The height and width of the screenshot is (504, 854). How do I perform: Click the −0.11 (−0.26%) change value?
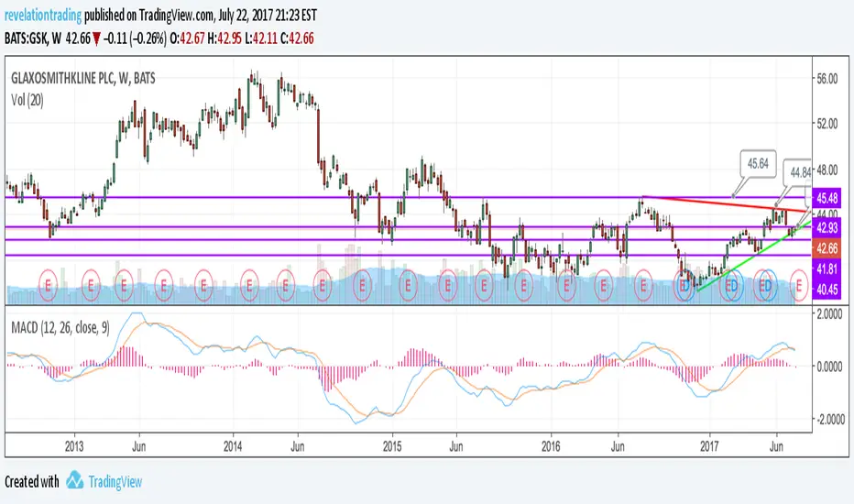(x=135, y=38)
